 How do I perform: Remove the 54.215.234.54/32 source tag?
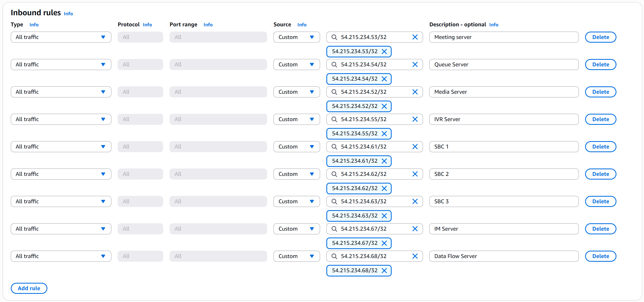pos(384,79)
